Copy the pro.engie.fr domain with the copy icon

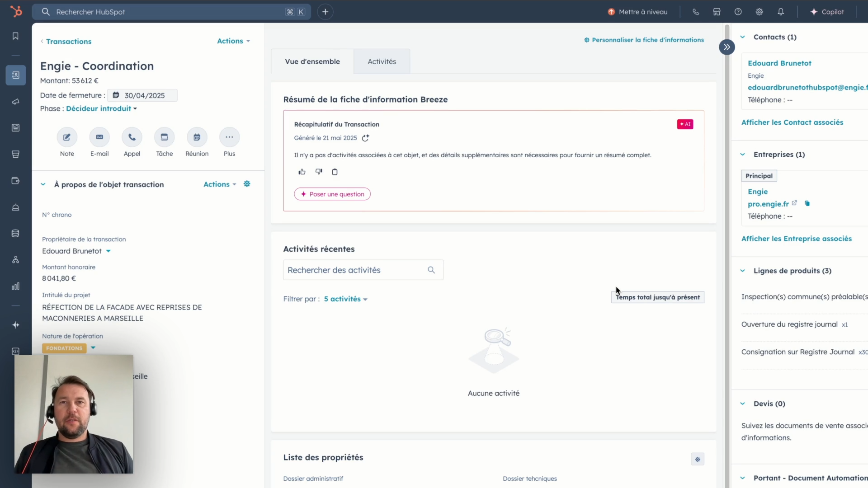pos(807,204)
